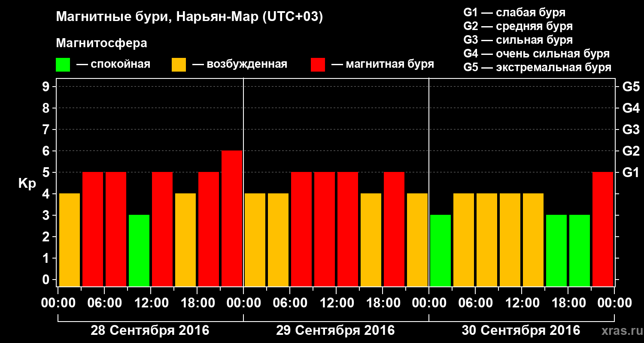Click the yellow 00:00–03:00 bar on 29 September
Viewport: 644px width, 343px height.
pyautogui.click(x=255, y=240)
